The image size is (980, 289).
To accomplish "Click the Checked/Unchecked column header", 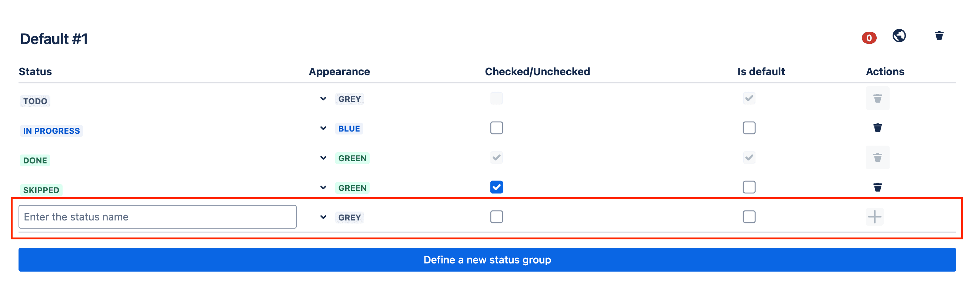I will pyautogui.click(x=537, y=71).
